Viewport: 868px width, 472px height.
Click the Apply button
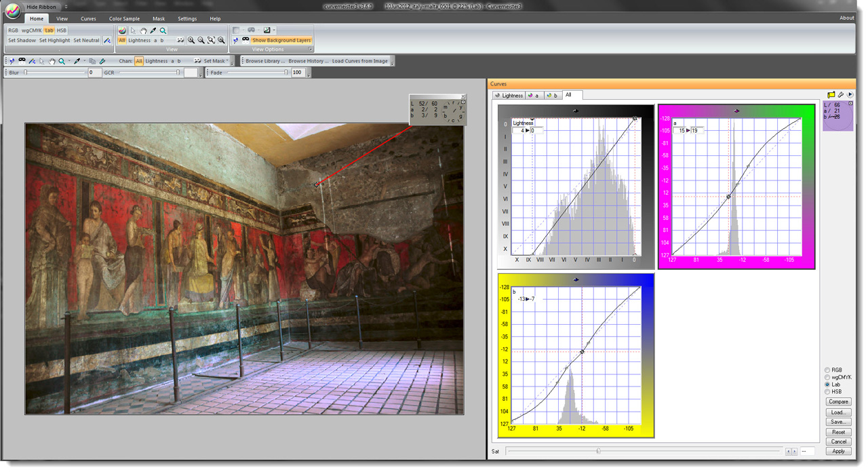point(838,451)
